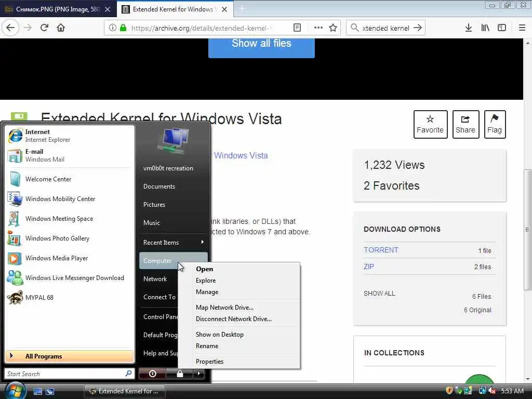Toggle Reader View in the address bar

point(297,28)
